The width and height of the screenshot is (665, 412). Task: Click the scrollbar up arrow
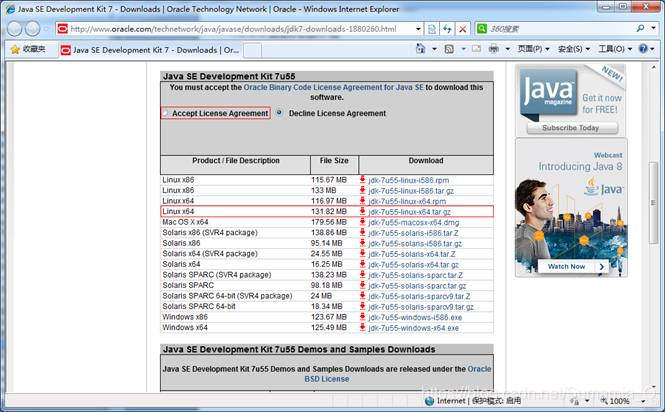[653, 67]
